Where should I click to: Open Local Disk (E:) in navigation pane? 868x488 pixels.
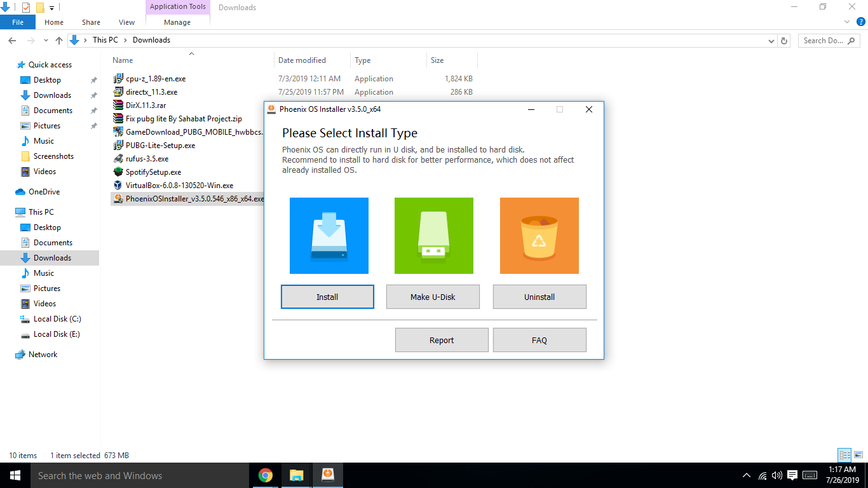pos(57,334)
